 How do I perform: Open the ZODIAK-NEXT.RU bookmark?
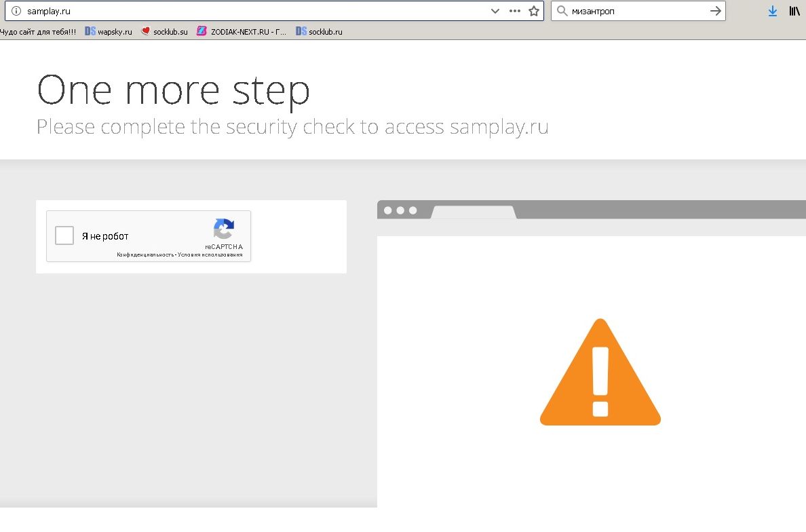click(x=242, y=32)
